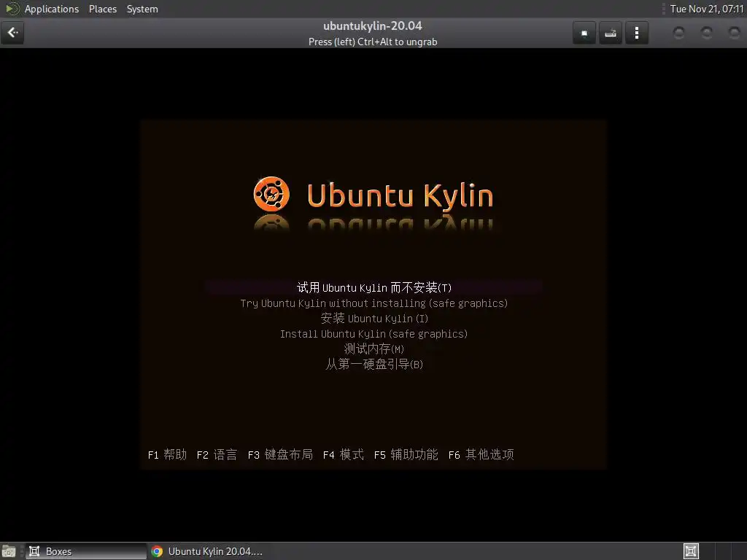Screen dimensions: 747x560
Task: Click the Boxes tray icon at bottom right
Action: pos(691,551)
